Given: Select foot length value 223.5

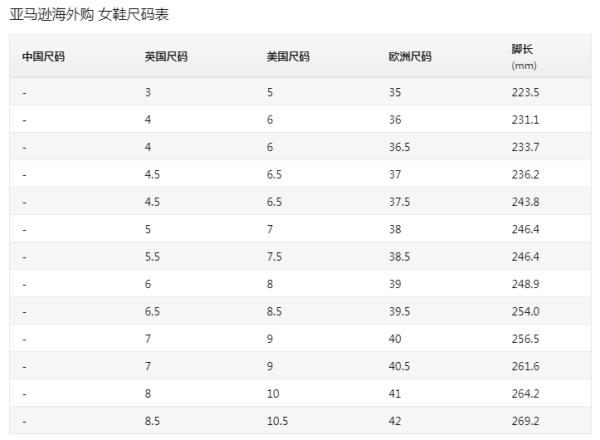Looking at the screenshot, I should click(525, 92).
